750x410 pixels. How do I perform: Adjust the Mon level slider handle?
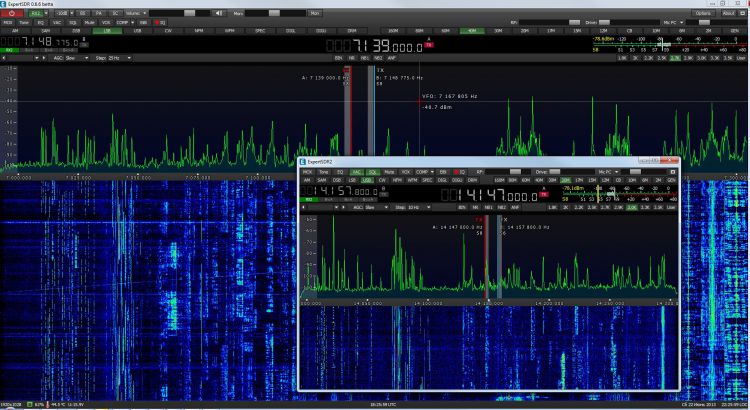[274, 13]
